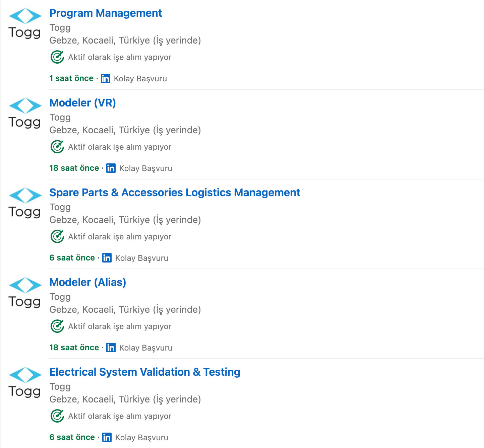Click active hiring target icon under Electrical System job
484x448 pixels.
[57, 416]
